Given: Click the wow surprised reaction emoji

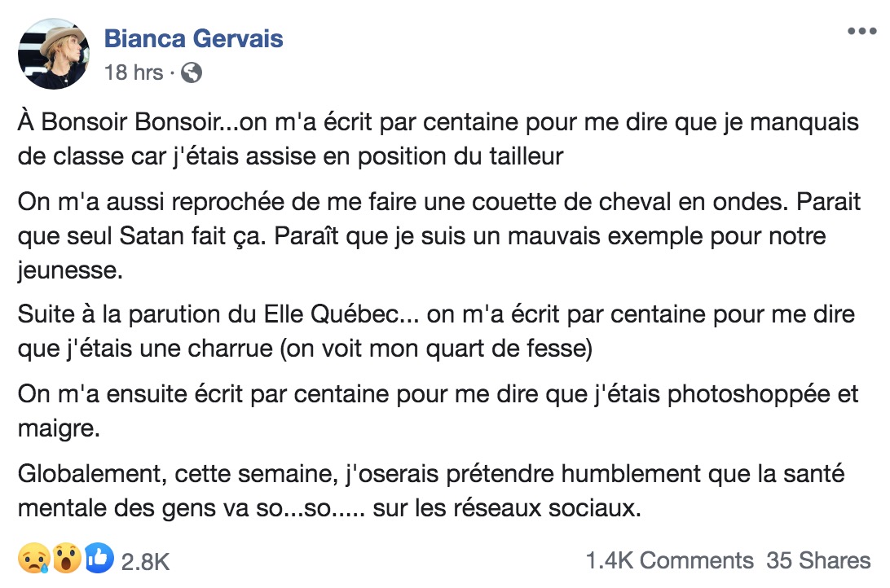Looking at the screenshot, I should tap(66, 559).
